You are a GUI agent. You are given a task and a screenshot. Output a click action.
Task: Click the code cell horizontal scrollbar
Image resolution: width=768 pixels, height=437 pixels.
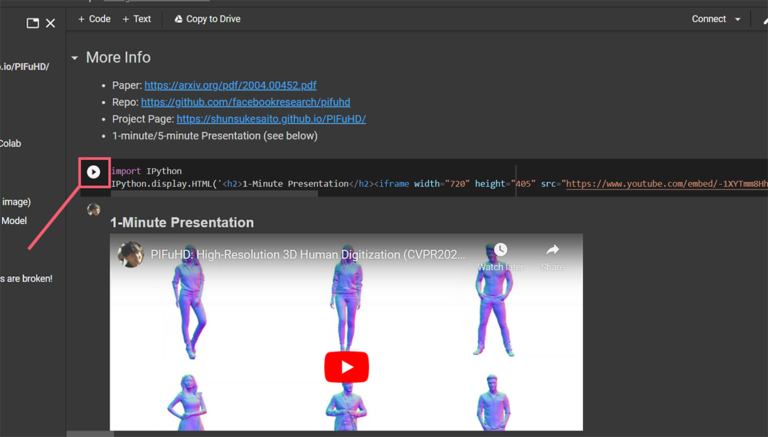click(214, 194)
